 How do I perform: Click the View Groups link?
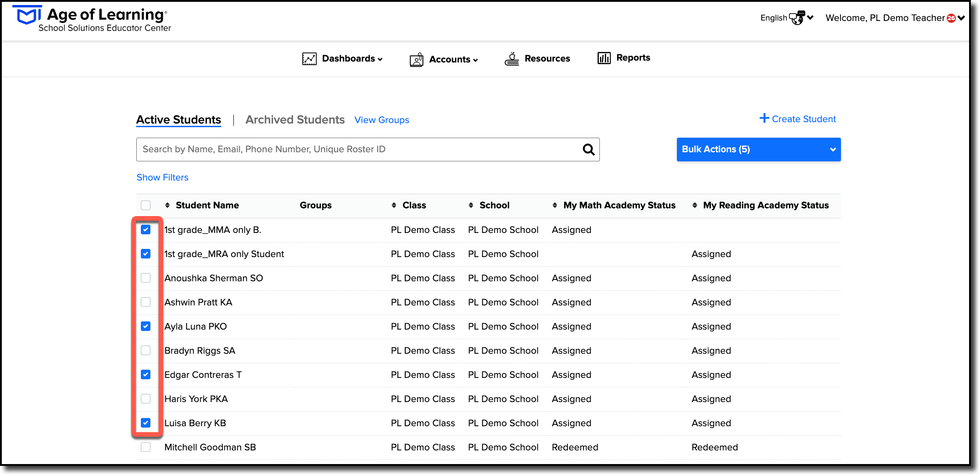(382, 120)
